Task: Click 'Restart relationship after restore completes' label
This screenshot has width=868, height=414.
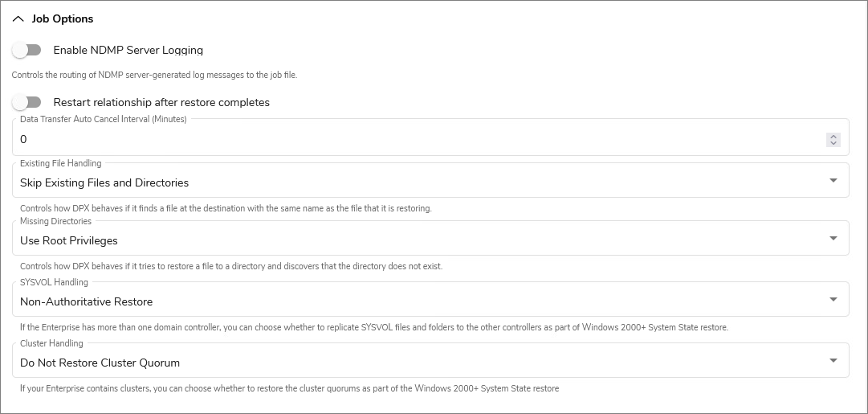Action: [161, 103]
